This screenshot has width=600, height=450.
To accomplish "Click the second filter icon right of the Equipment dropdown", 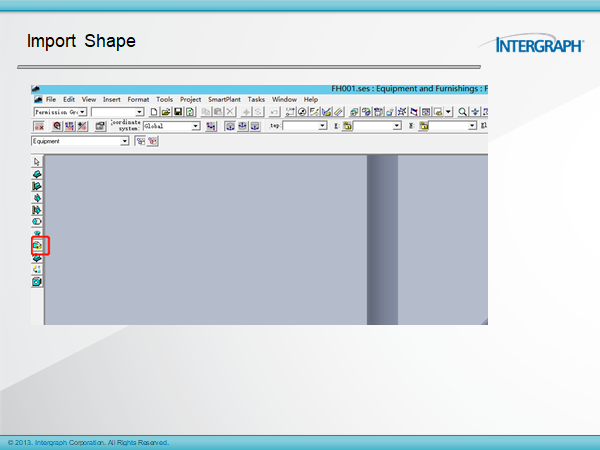I will click(153, 141).
